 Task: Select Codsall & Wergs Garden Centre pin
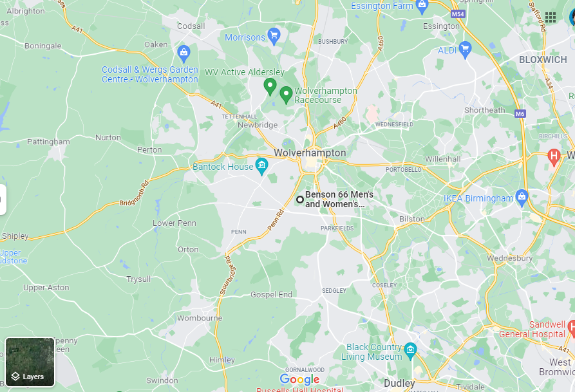point(184,53)
